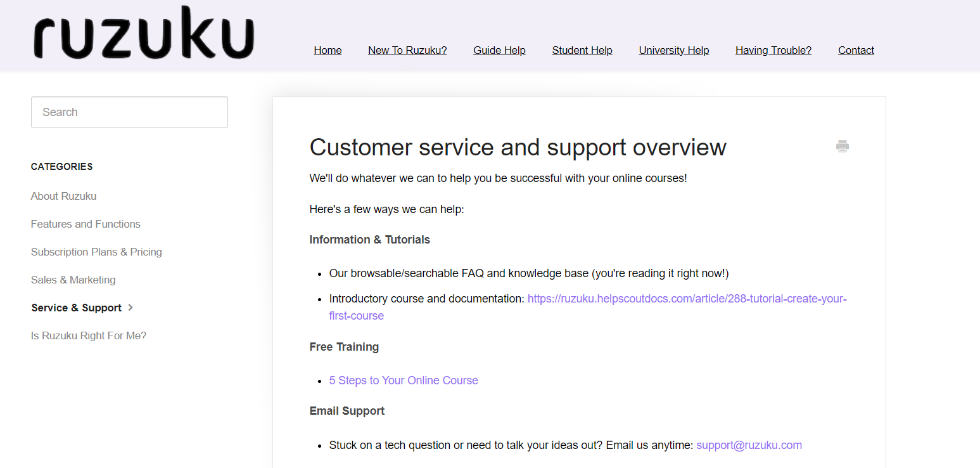
Task: Click text 'Here's a few ways we can help:'
Action: [x=387, y=209]
